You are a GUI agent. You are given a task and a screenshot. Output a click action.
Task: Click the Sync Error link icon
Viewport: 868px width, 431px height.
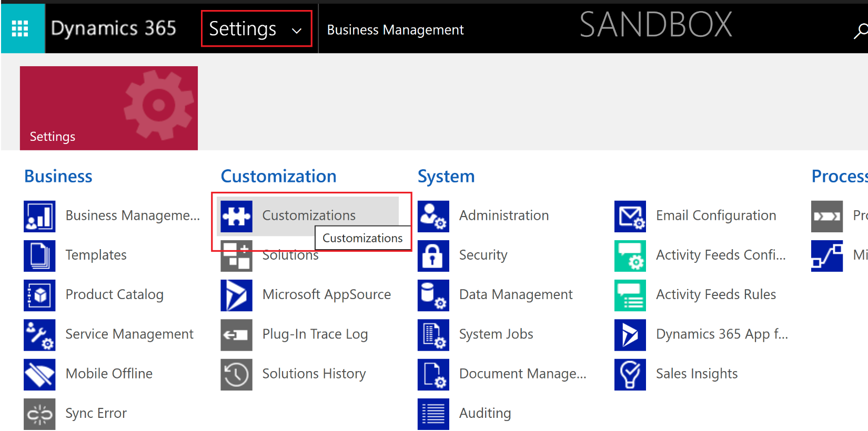coord(39,414)
